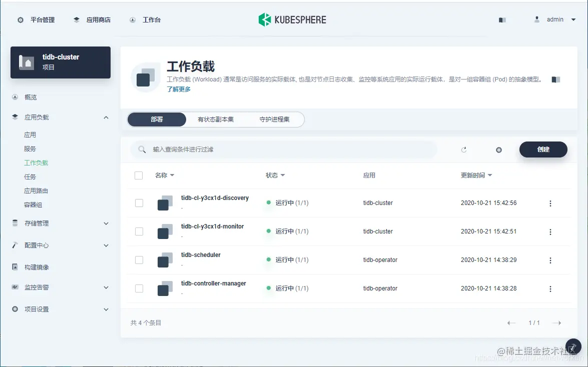This screenshot has height=367, width=588.
Task: Click the 了解更多 link
Action: [179, 89]
